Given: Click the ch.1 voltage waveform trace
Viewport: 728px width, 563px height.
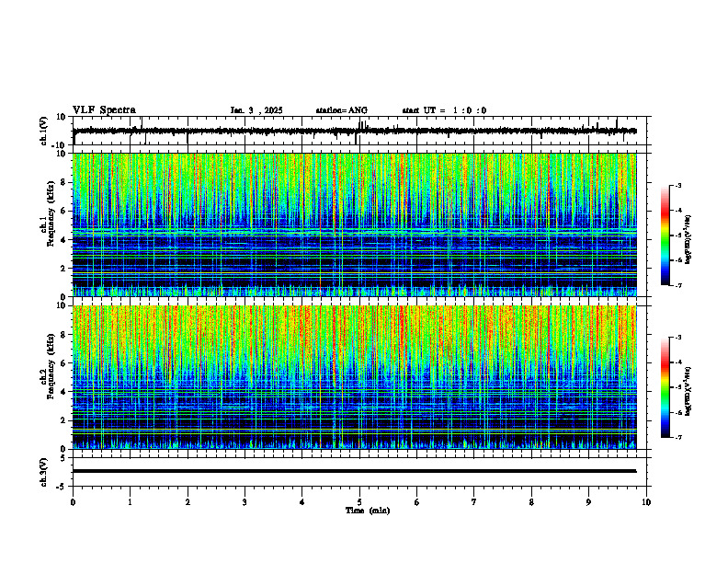Looking at the screenshot, I should [x=354, y=131].
